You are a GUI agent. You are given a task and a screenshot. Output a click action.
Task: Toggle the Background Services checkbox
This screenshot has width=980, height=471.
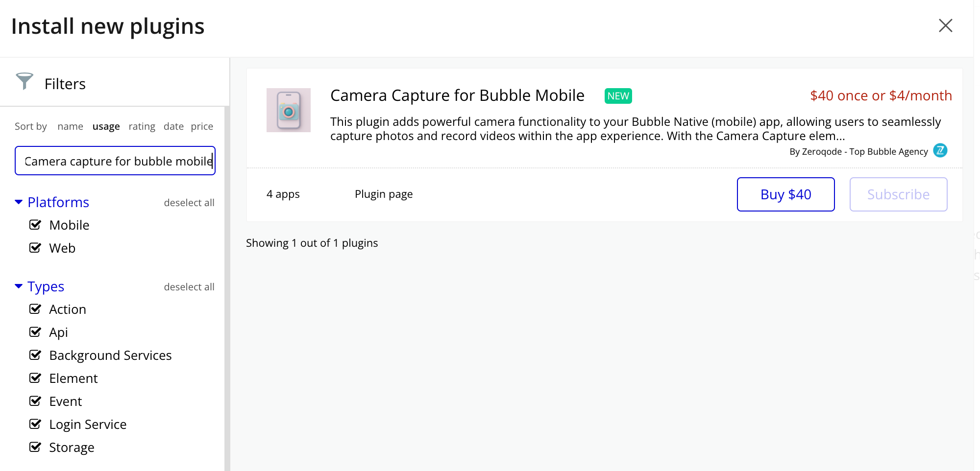click(35, 355)
